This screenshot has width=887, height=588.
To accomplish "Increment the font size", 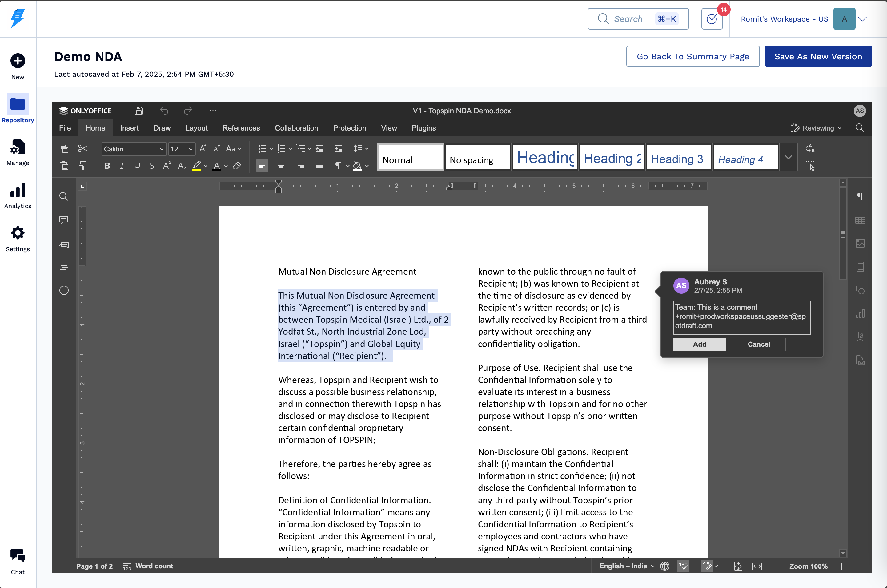I will click(203, 148).
